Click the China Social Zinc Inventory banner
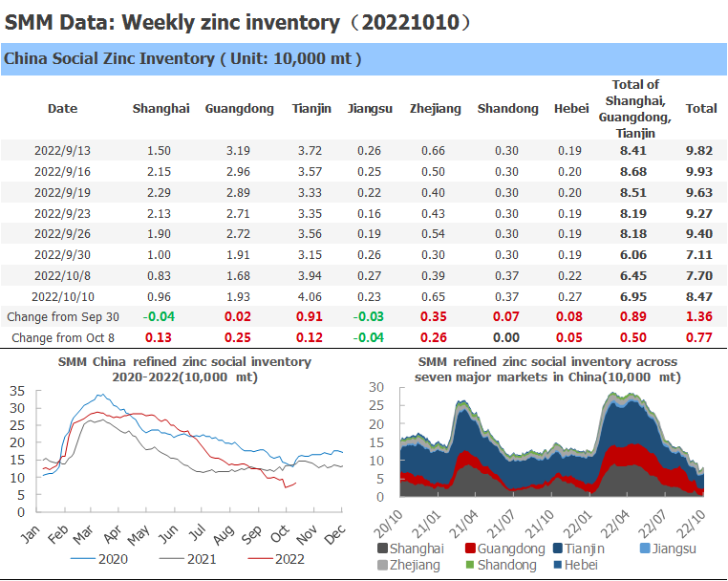Viewport: 728px width, 581px height. (364, 59)
